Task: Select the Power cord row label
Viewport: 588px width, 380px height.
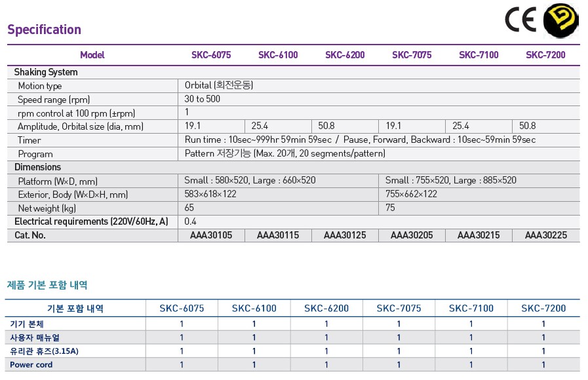Action: click(31, 365)
